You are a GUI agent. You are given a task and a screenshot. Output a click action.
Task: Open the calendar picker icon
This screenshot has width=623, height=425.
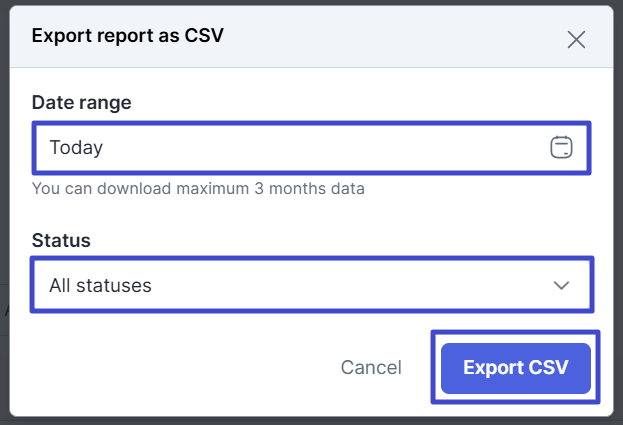click(561, 148)
